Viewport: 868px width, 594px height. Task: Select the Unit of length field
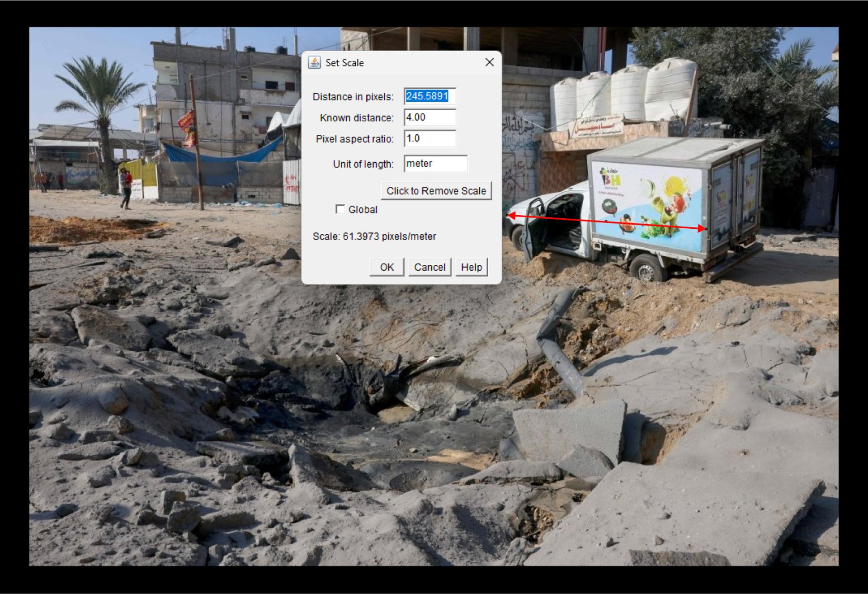click(x=435, y=164)
